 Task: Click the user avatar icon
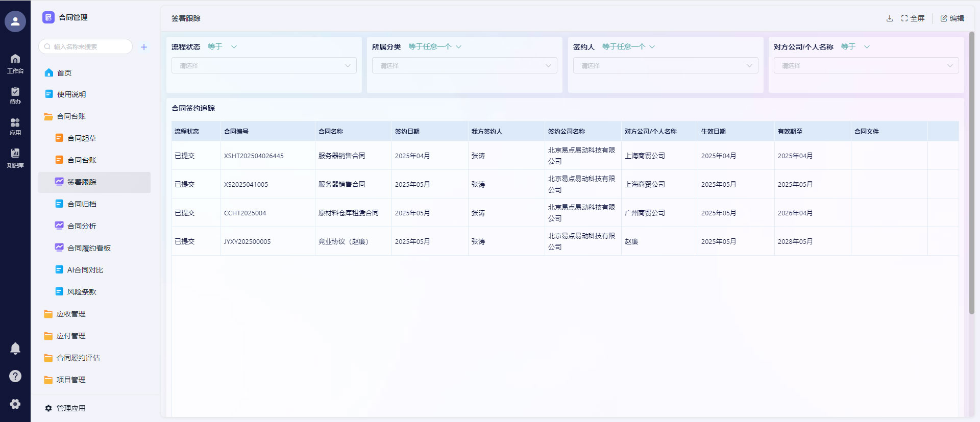(15, 21)
